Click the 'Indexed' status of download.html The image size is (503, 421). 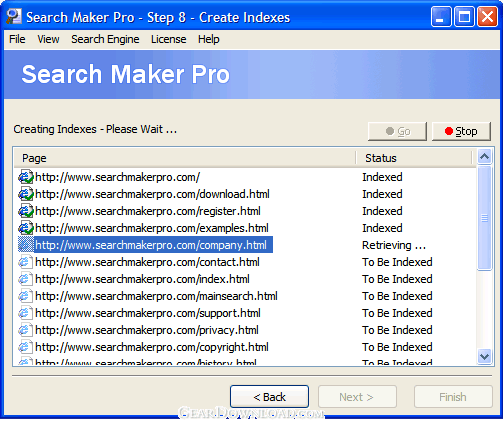click(x=382, y=194)
